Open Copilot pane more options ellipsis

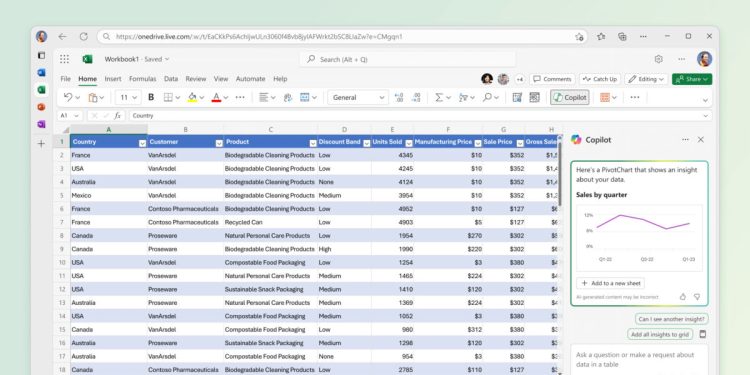(685, 140)
